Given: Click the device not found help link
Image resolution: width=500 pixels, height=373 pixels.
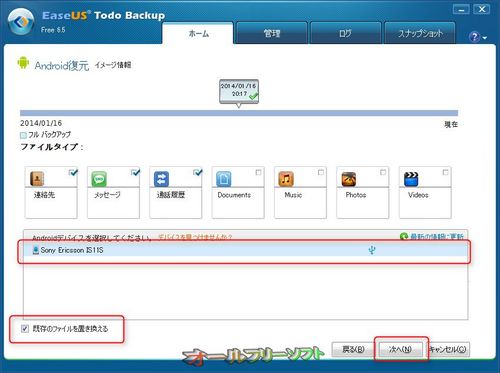Looking at the screenshot, I should [194, 237].
